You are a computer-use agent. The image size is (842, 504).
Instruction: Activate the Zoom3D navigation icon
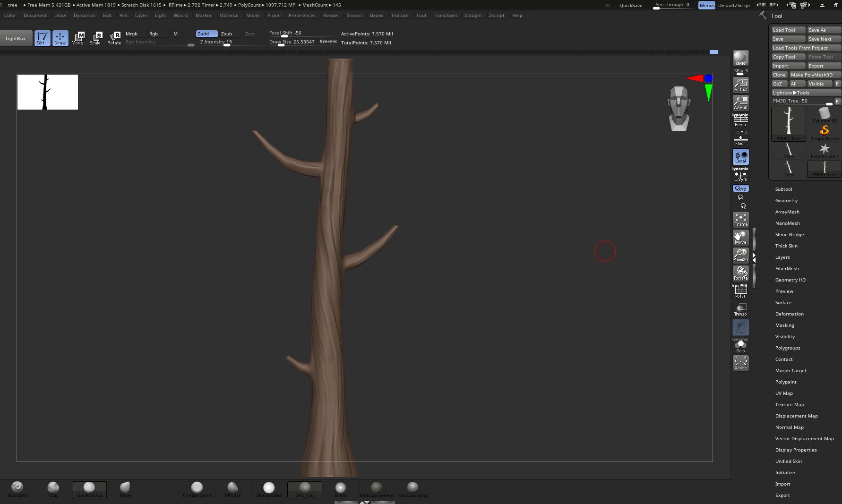tap(740, 256)
